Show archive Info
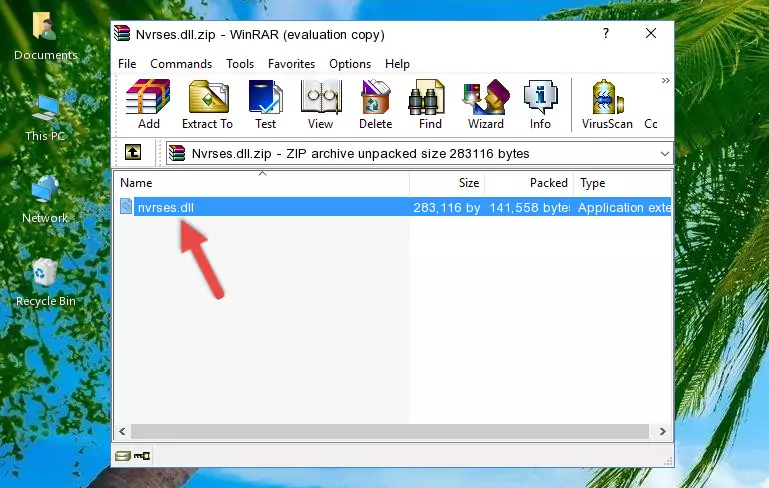This screenshot has width=769, height=488. [540, 104]
